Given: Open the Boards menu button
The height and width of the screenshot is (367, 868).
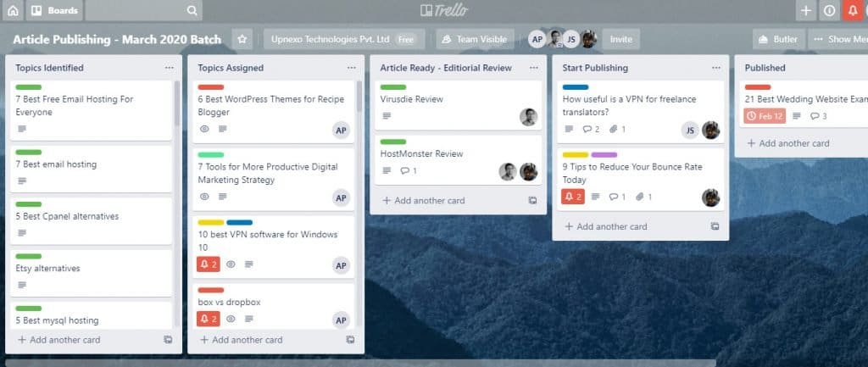Looking at the screenshot, I should 53,10.
